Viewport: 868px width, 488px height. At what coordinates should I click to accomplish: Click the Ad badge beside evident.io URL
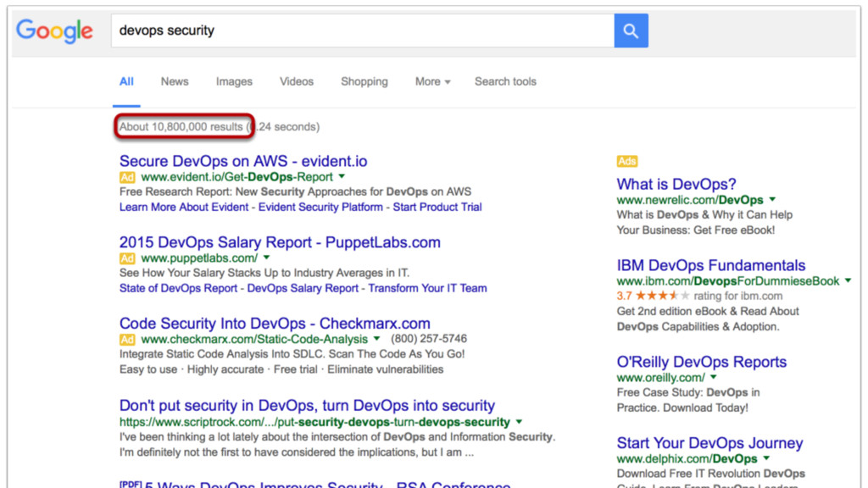pyautogui.click(x=127, y=178)
